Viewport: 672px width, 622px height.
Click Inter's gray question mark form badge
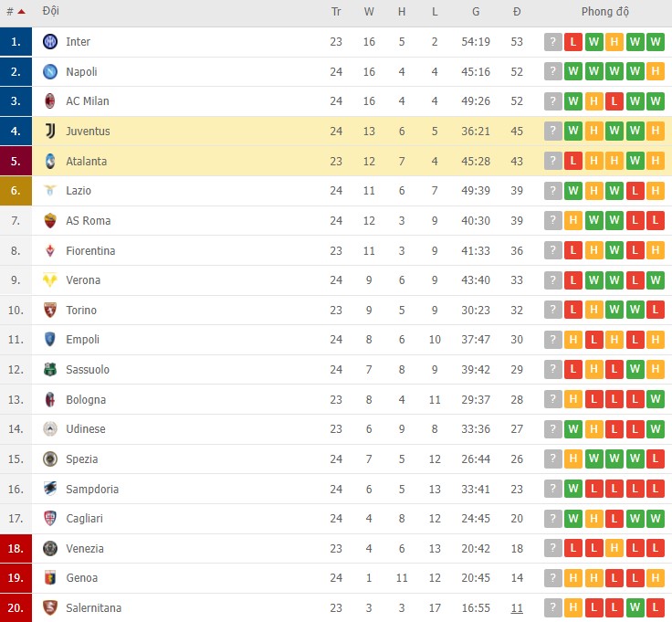[552, 42]
